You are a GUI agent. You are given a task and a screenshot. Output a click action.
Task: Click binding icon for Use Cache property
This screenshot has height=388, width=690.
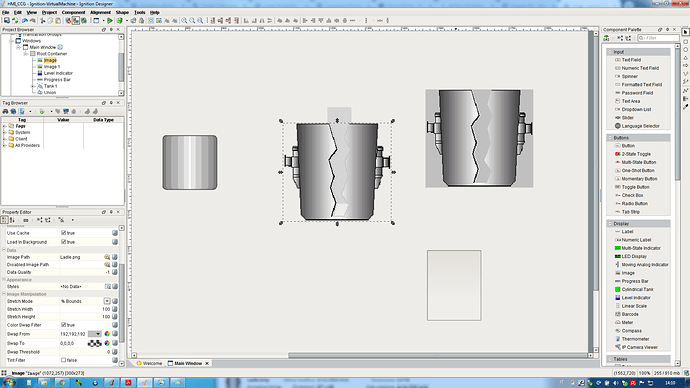(x=115, y=233)
